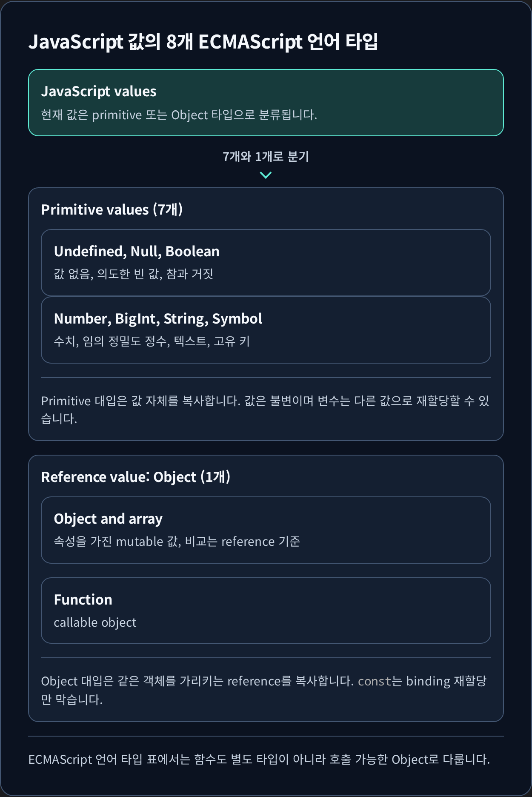Image resolution: width=532 pixels, height=797 pixels.
Task: Select the JavaScript values card
Action: pos(266,103)
